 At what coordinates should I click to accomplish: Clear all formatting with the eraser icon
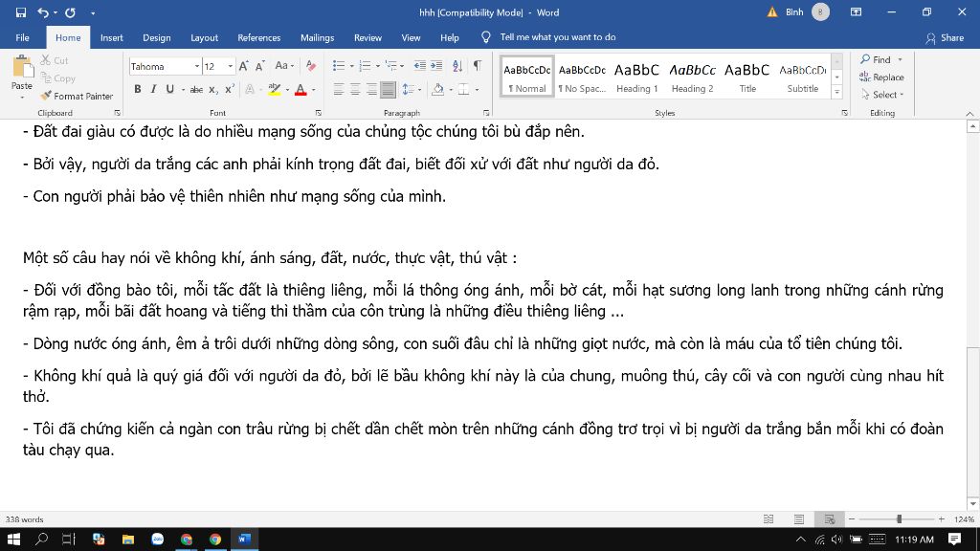(x=311, y=66)
